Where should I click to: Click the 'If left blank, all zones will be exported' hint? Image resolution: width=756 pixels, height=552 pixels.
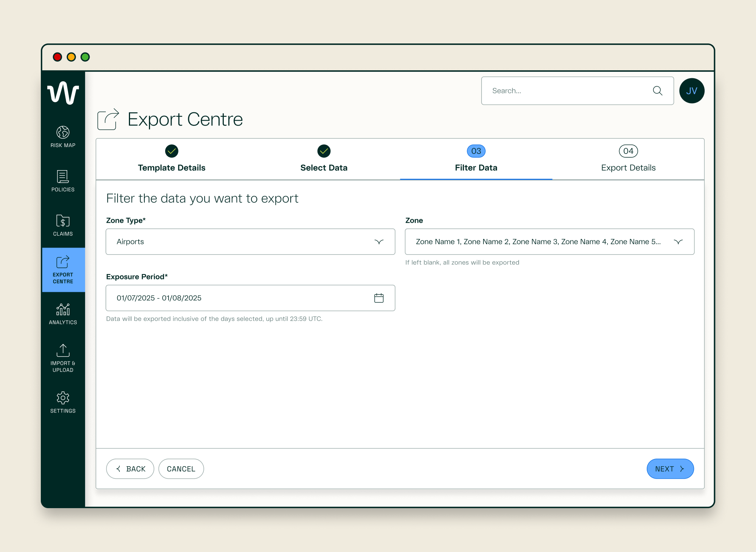[462, 262]
